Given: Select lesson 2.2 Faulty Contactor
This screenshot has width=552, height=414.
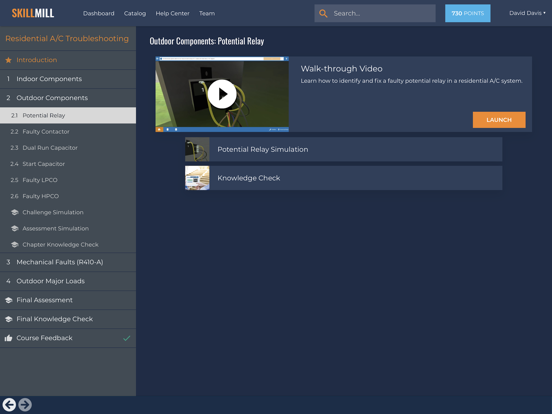Looking at the screenshot, I should pos(68,132).
